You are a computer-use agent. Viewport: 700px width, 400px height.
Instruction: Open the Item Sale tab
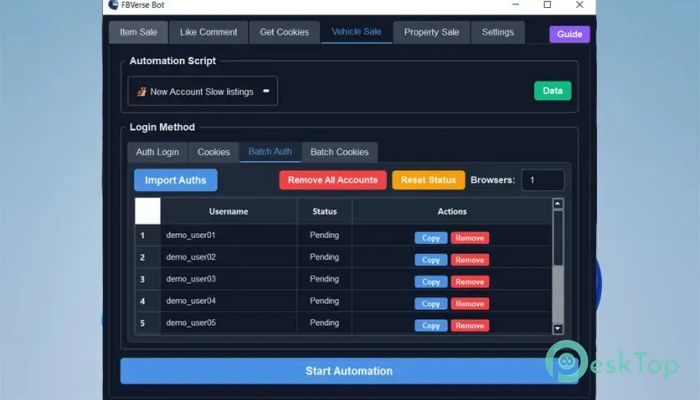tap(138, 32)
